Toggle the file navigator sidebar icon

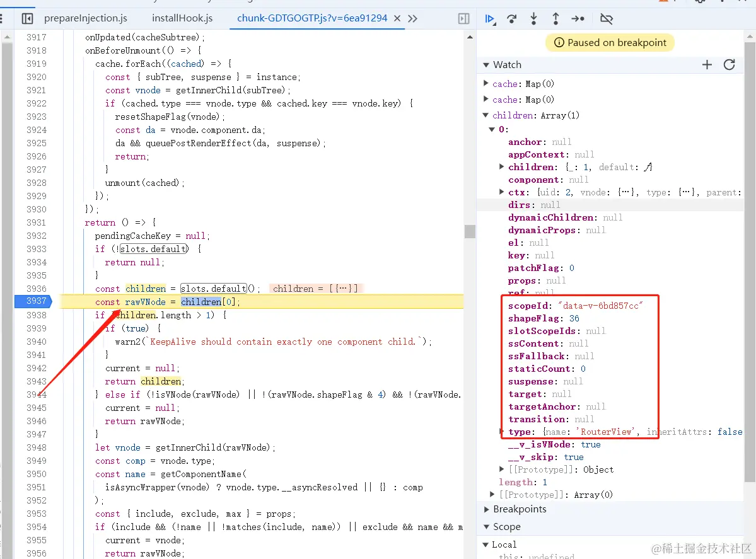[28, 19]
